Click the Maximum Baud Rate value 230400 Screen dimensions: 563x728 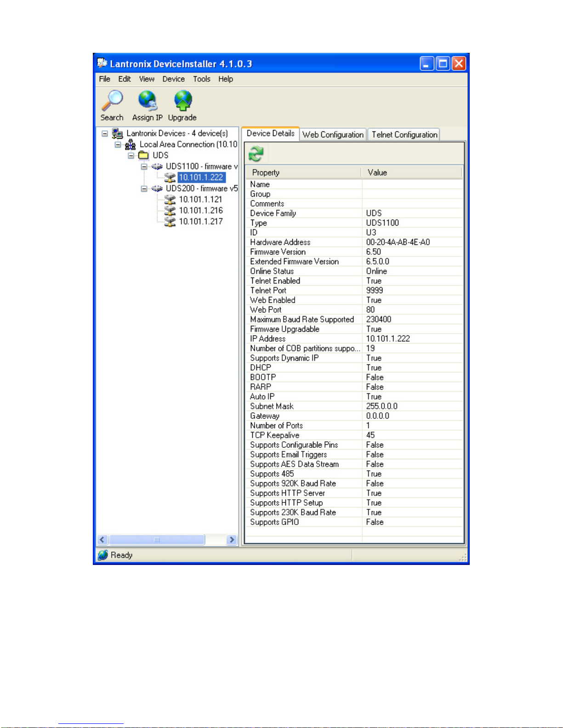(379, 319)
